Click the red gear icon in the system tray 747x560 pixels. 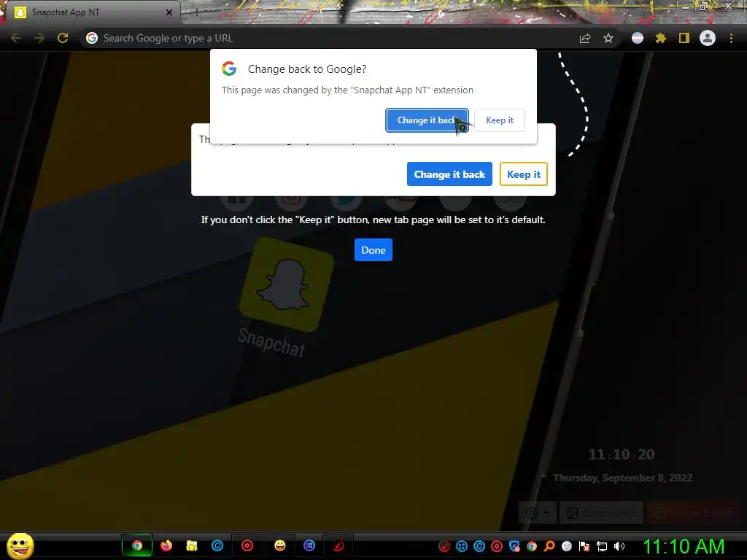pos(496,546)
